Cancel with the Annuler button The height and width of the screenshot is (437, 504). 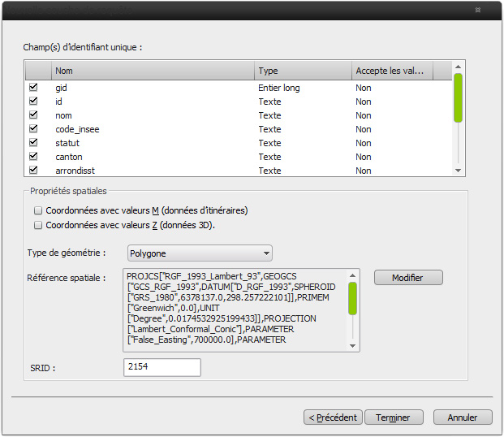pos(462,418)
